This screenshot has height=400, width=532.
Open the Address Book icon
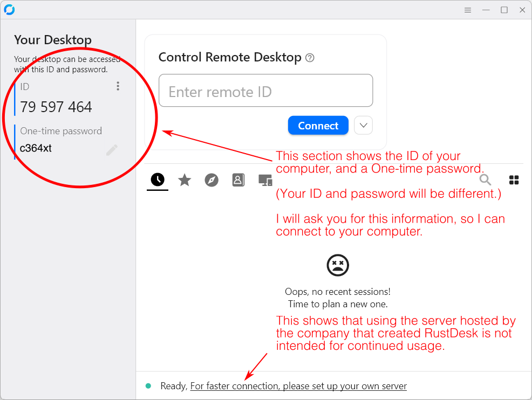[238, 180]
